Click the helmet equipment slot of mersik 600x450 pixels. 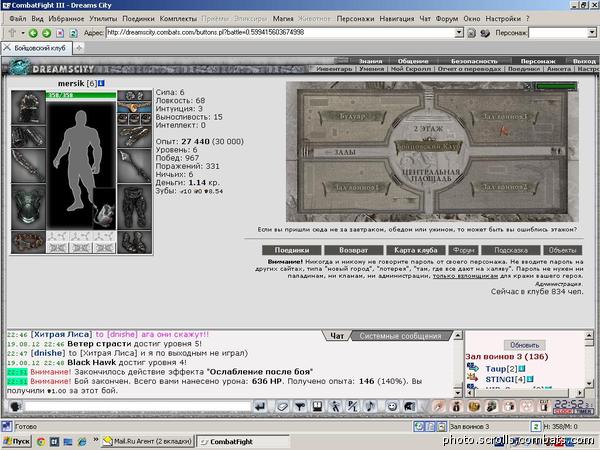(x=28, y=107)
